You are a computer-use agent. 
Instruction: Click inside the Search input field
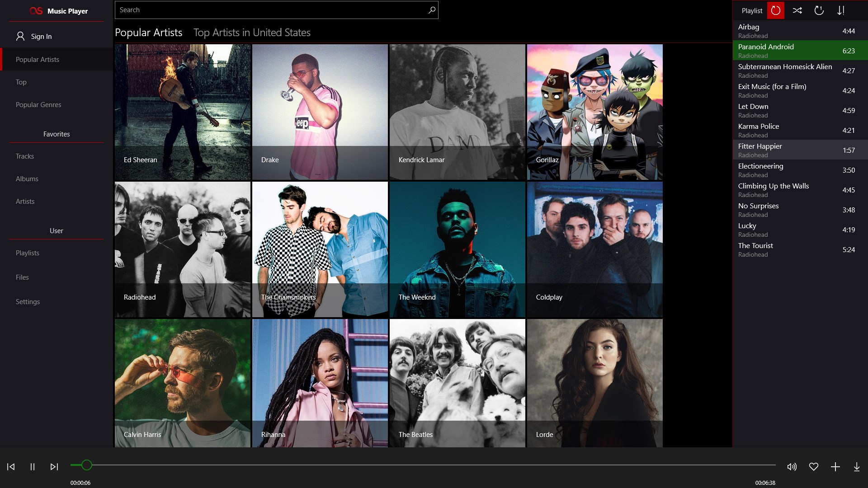point(271,9)
